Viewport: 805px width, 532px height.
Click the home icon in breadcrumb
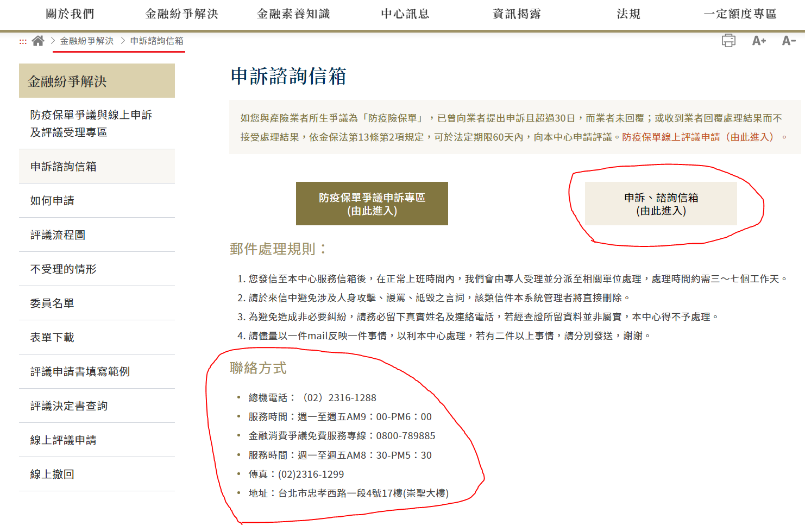37,41
